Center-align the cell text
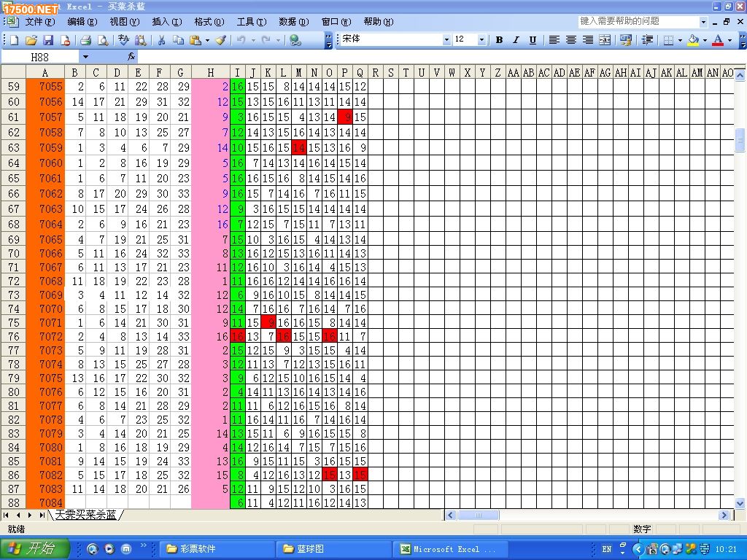The image size is (747, 560). tap(570, 40)
